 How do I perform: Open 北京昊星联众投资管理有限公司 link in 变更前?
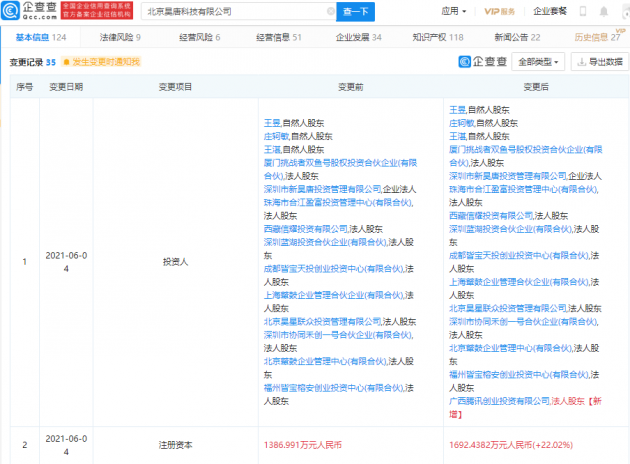pos(322,322)
